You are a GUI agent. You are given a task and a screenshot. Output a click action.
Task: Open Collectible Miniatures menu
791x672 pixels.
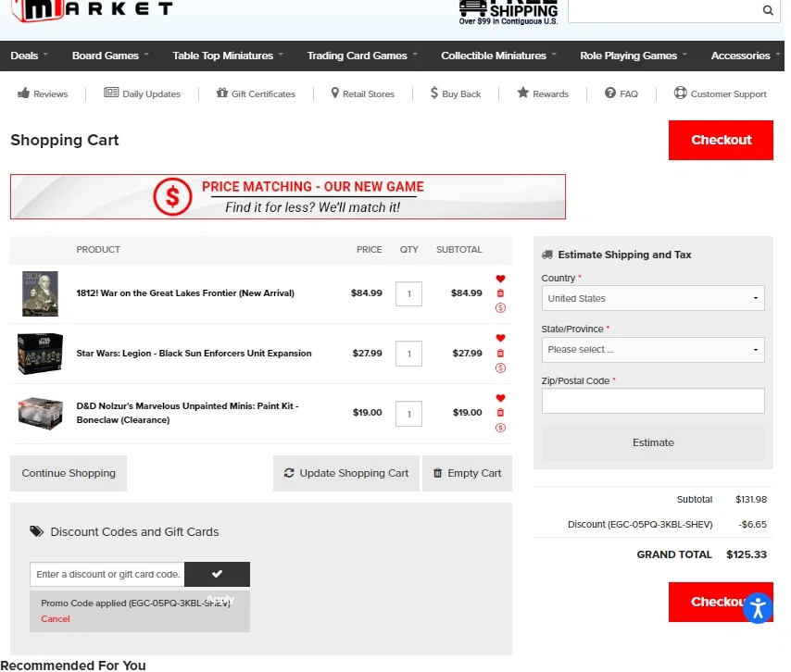point(498,56)
